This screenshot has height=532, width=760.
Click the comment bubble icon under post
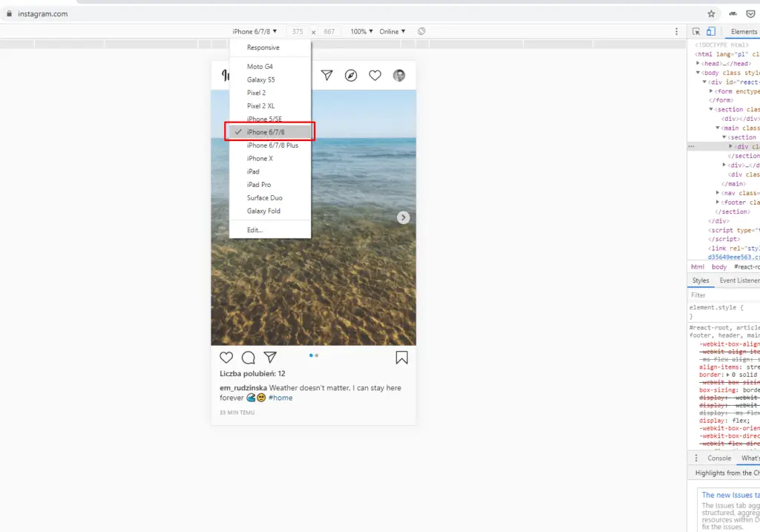click(249, 358)
